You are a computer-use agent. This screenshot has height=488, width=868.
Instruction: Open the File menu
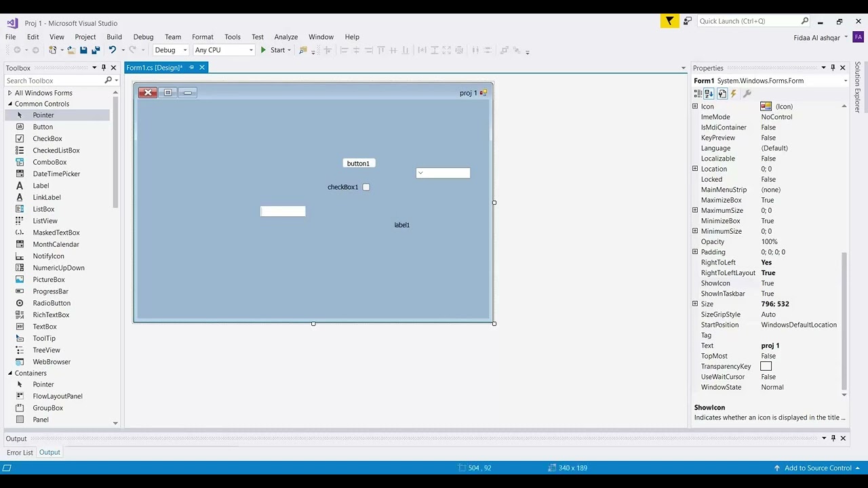click(11, 37)
